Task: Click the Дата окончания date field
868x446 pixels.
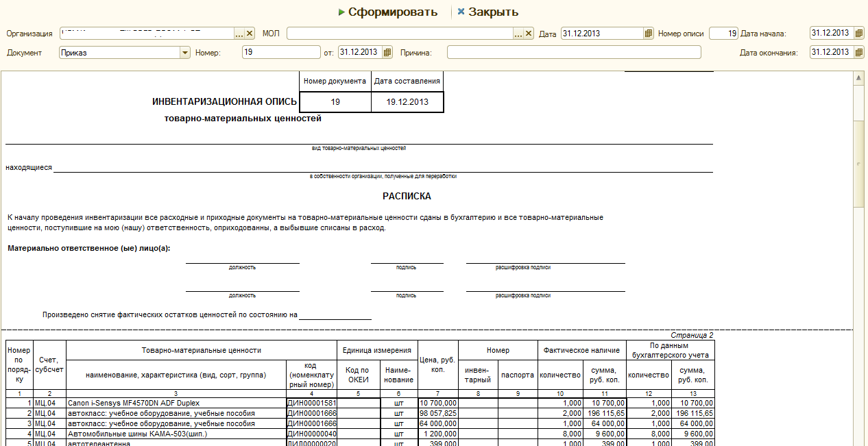Action: pos(832,52)
